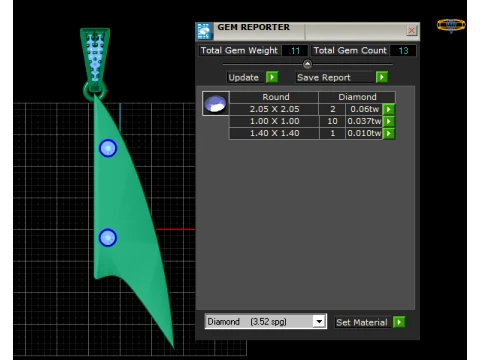This screenshot has height=360, width=480.
Task: Click the quantity 1 cell for 1.40 row
Action: pyautogui.click(x=332, y=133)
